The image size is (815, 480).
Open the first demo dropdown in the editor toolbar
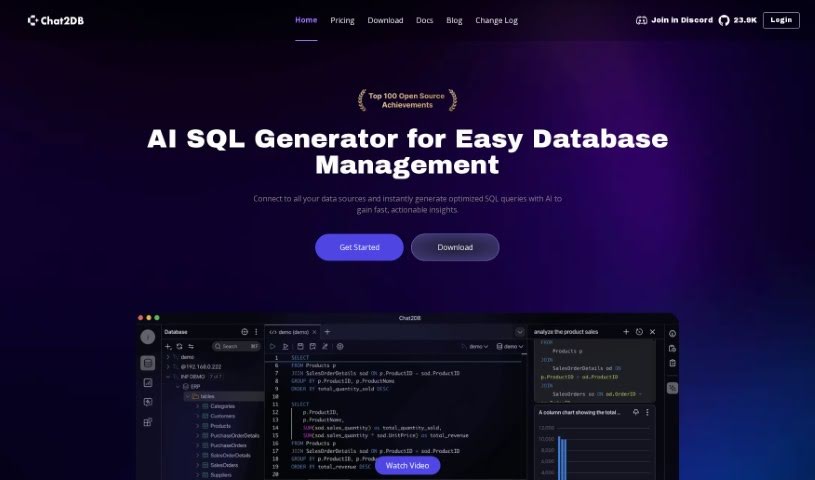pyautogui.click(x=475, y=346)
